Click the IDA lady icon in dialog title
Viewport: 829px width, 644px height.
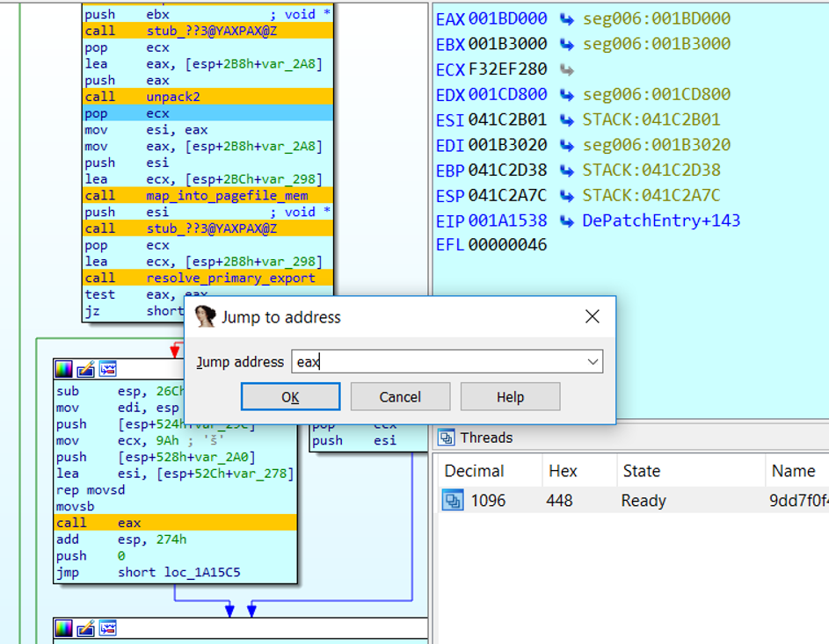tap(205, 316)
